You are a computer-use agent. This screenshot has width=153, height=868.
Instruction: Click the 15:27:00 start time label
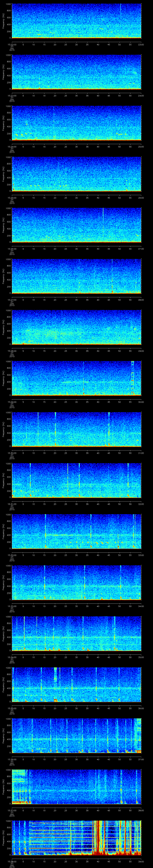[x=12, y=300]
